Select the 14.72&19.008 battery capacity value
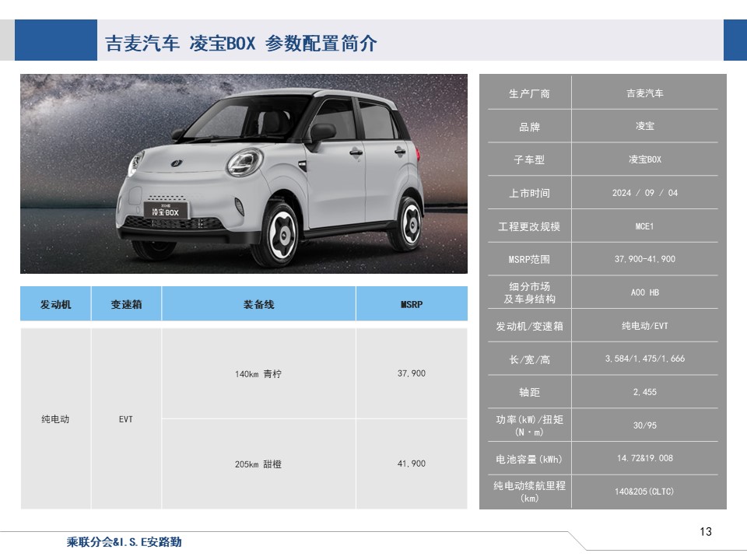The image size is (747, 560). [645, 458]
